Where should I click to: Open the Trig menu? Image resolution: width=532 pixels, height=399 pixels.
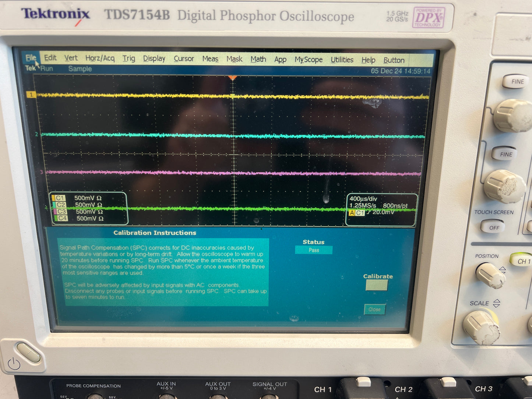(129, 59)
